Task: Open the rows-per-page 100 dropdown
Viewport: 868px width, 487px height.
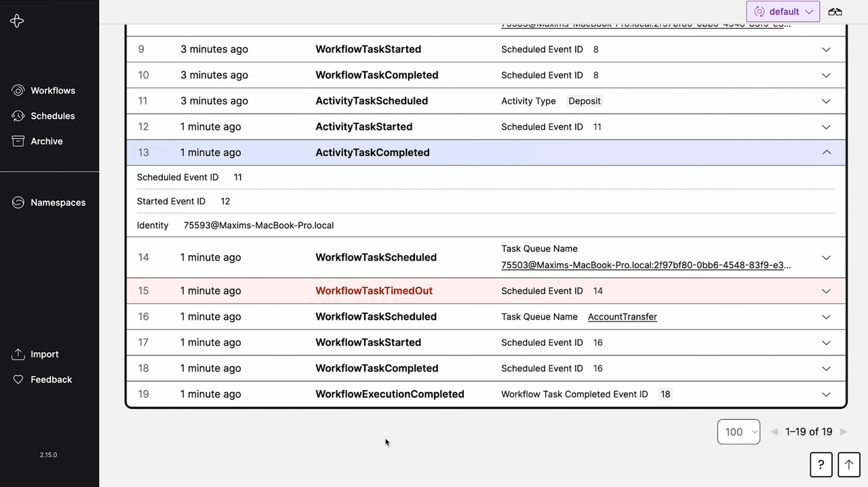Action: (738, 432)
